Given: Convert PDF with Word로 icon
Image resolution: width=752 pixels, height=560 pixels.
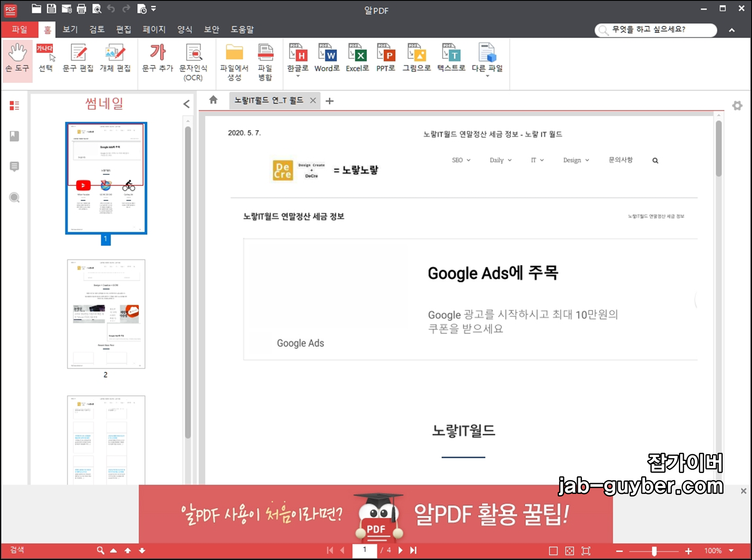Looking at the screenshot, I should click(327, 59).
